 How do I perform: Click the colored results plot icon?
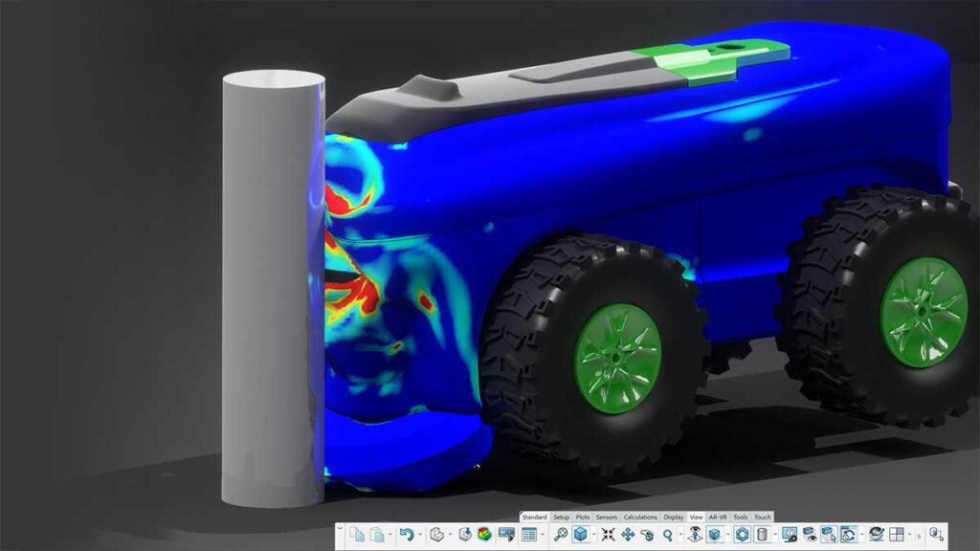coord(484,535)
